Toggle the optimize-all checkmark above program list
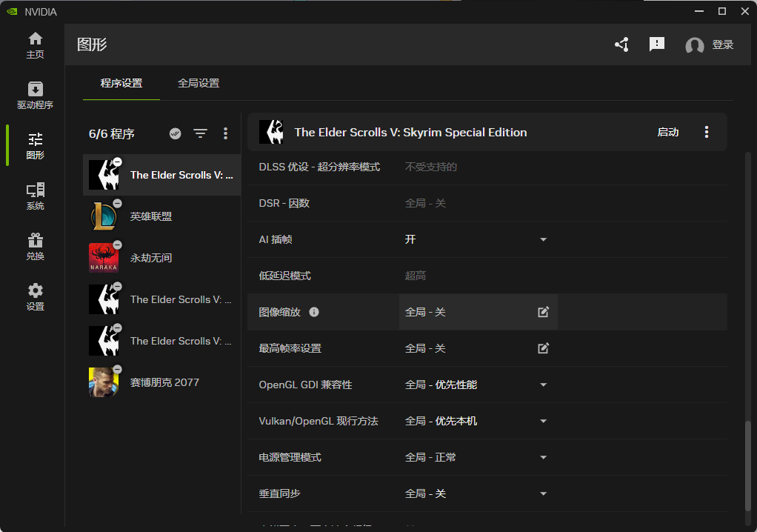Image resolution: width=757 pixels, height=532 pixels. point(176,133)
